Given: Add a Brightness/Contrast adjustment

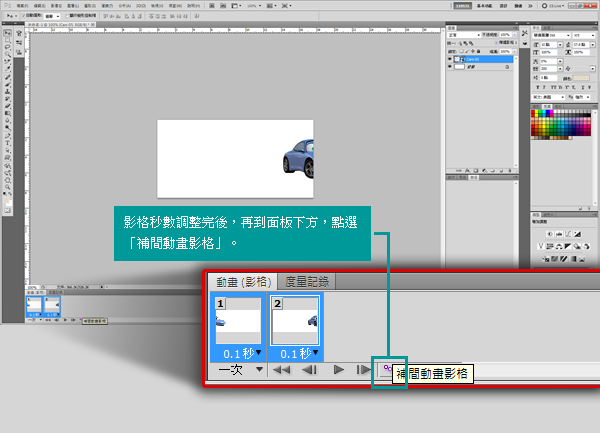Looking at the screenshot, I should click(550, 234).
